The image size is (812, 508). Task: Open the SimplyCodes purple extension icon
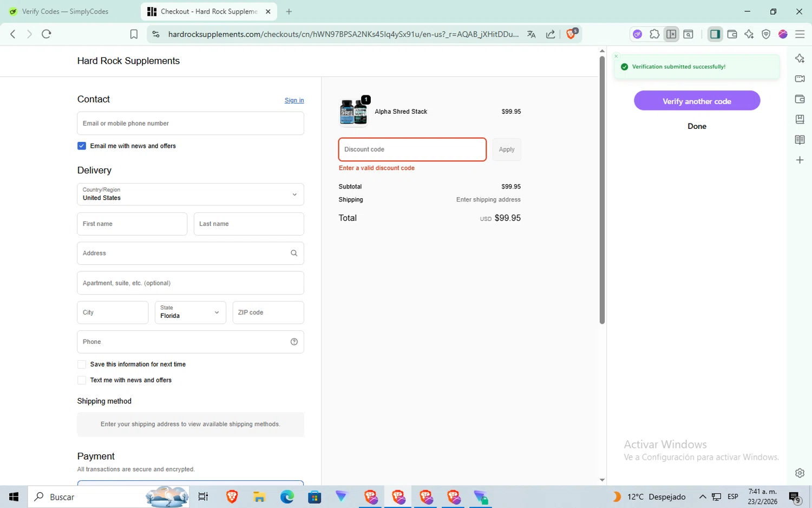coord(638,34)
